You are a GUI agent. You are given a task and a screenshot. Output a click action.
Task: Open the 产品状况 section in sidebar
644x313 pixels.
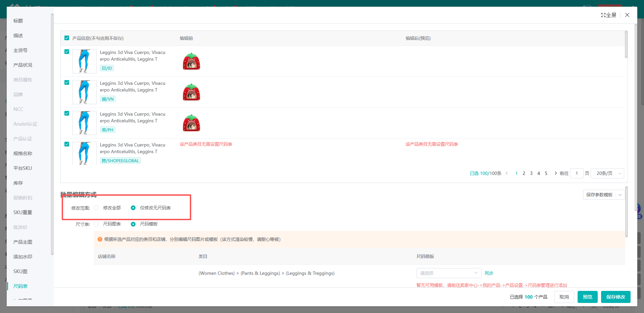[23, 65]
